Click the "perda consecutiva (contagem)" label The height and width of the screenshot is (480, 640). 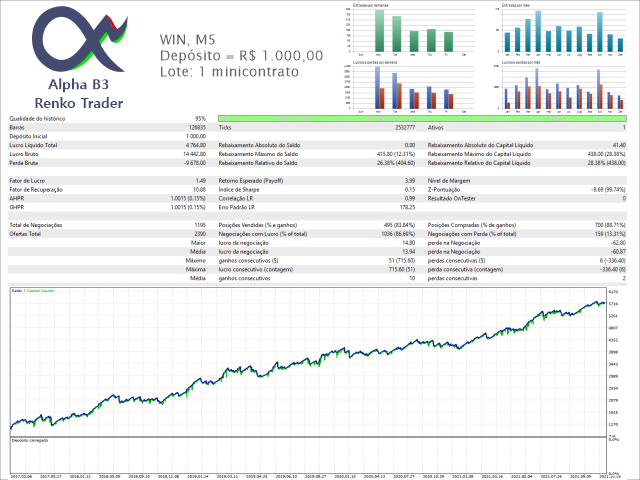point(465,270)
